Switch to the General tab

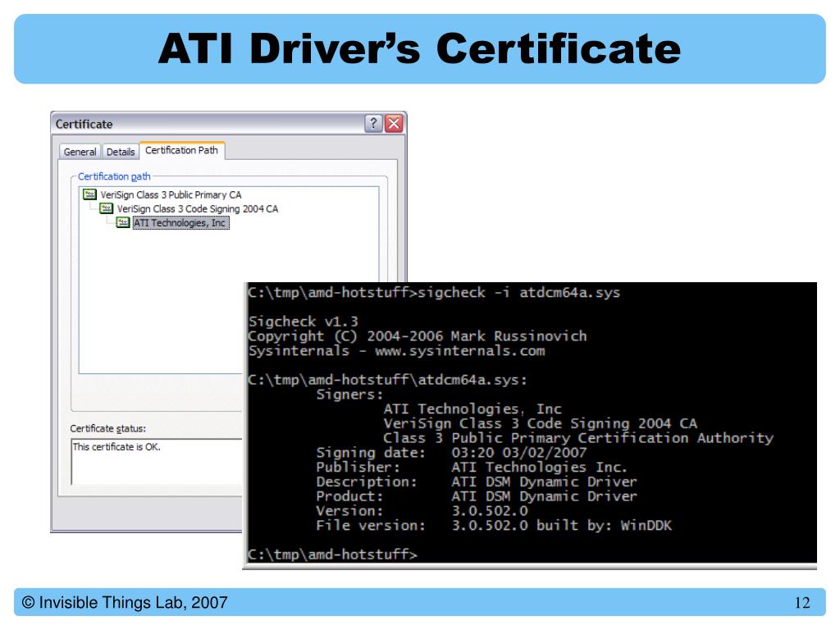pyautogui.click(x=80, y=152)
